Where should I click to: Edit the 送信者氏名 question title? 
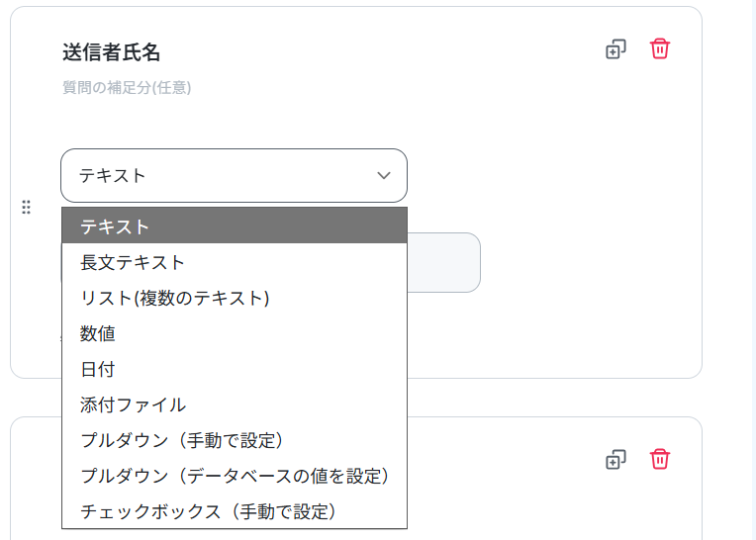coord(111,52)
